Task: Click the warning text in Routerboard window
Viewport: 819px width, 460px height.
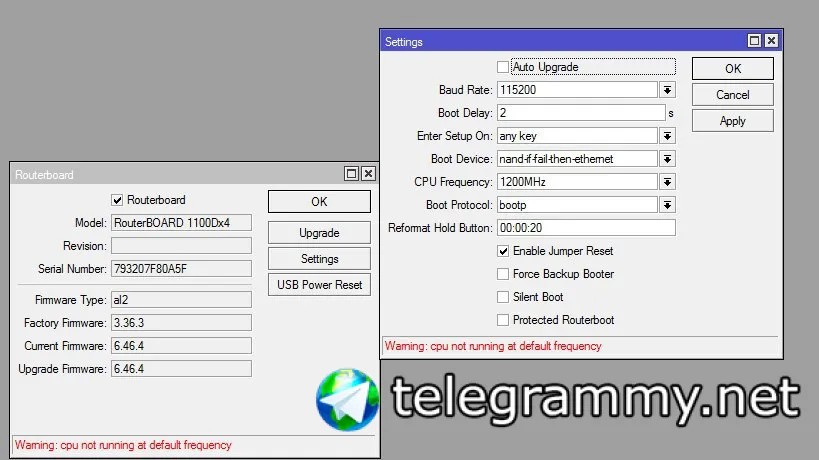Action: [123, 445]
